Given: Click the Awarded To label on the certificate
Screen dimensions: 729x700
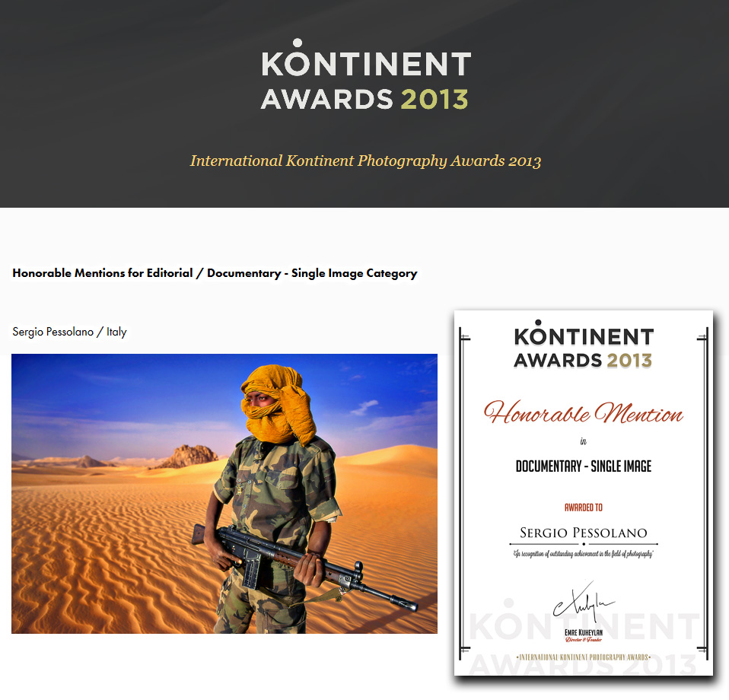Looking at the screenshot, I should pyautogui.click(x=583, y=507).
